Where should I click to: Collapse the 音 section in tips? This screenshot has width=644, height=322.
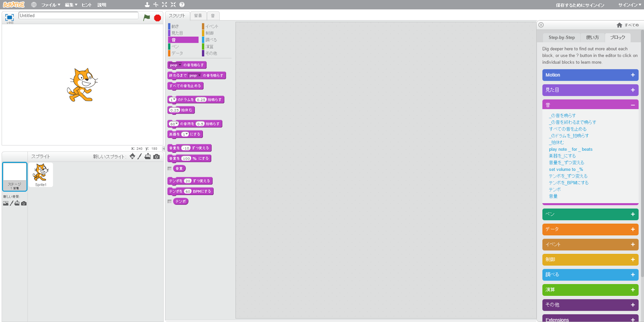tap(590, 105)
